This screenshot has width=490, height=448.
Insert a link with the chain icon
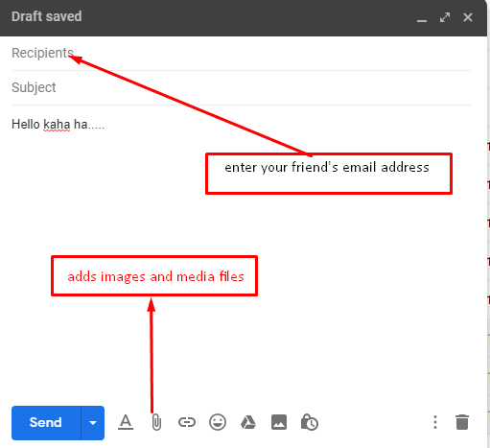(187, 422)
